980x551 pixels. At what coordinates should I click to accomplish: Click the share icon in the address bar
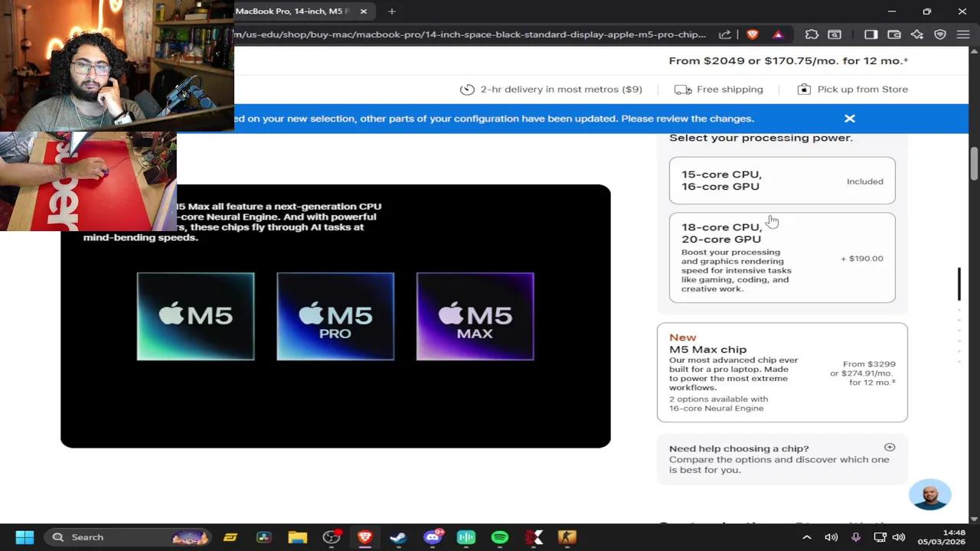click(724, 34)
